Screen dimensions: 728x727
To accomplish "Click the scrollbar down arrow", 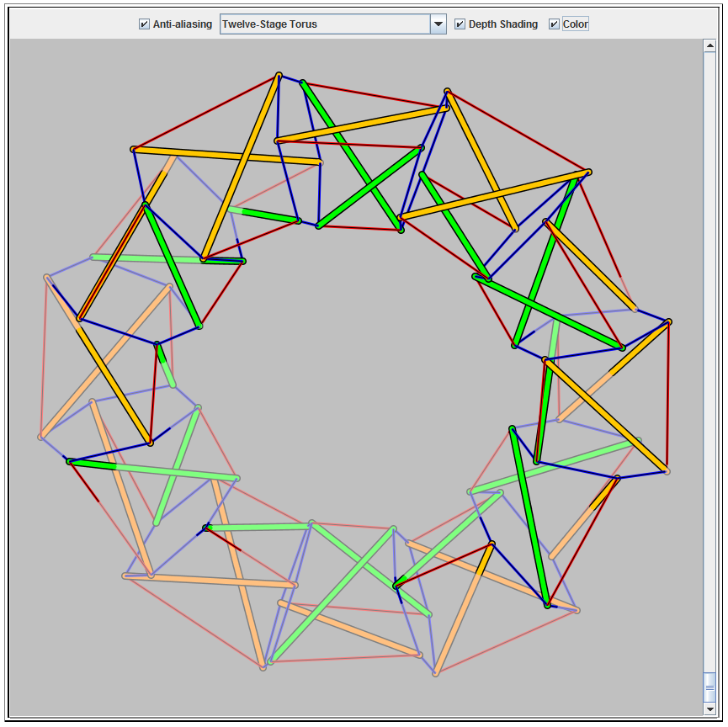I will pos(709,709).
